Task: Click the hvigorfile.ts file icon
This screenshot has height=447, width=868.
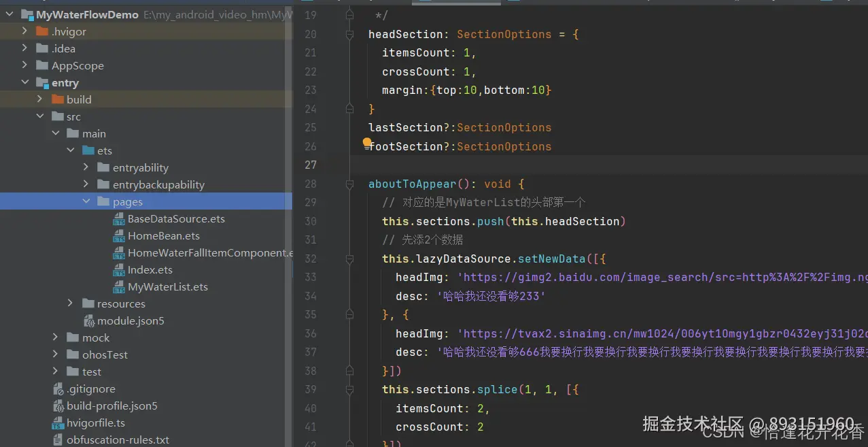Action: (x=58, y=423)
